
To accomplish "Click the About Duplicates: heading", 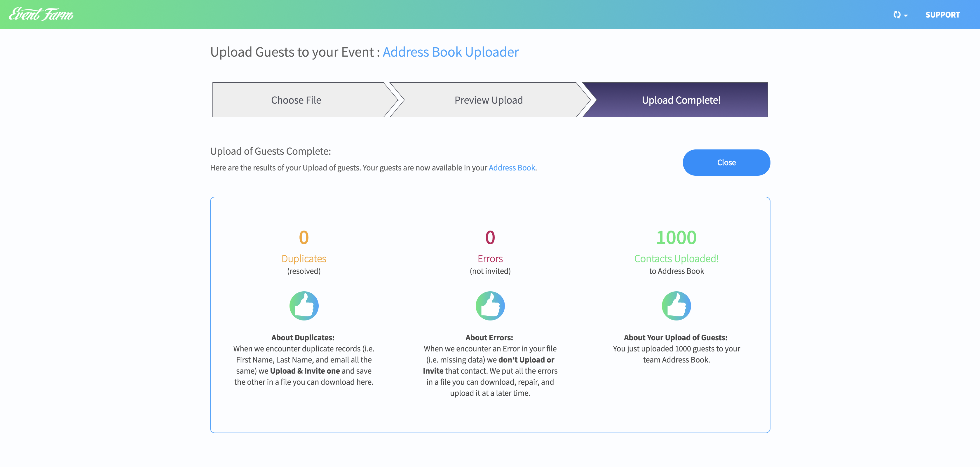I will click(x=303, y=338).
